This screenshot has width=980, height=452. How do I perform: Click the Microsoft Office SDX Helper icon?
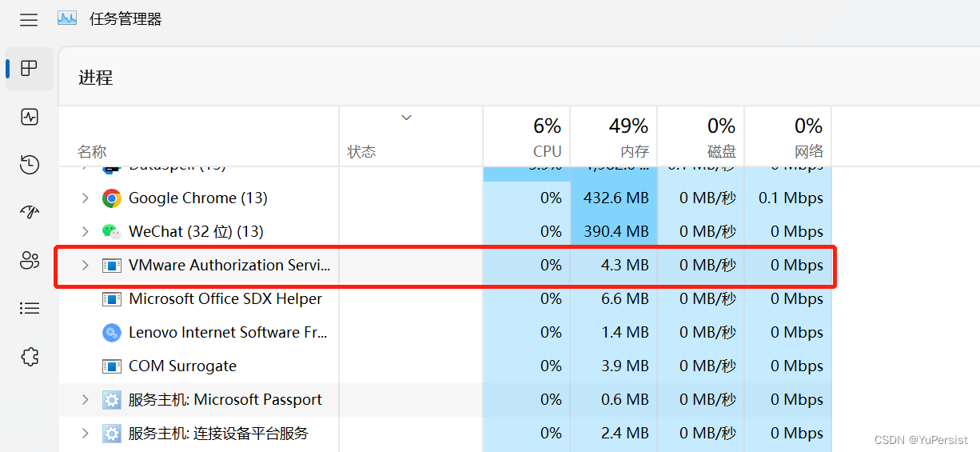pyautogui.click(x=112, y=299)
